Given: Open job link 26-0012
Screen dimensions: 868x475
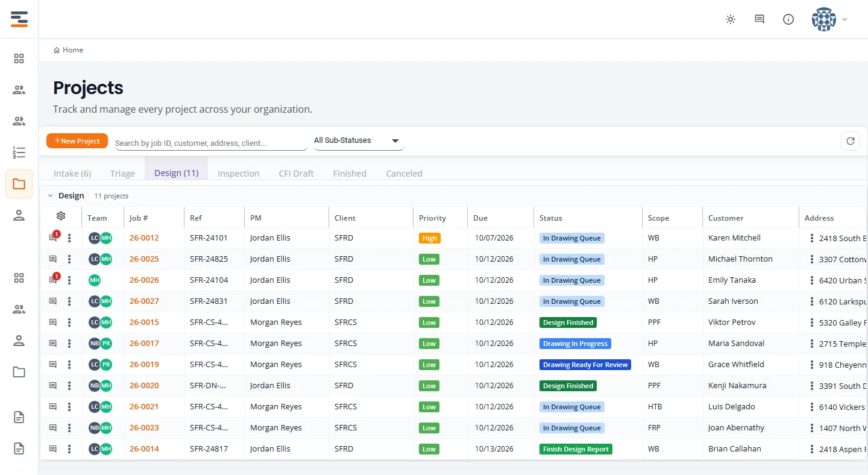Looking at the screenshot, I should pos(144,238).
